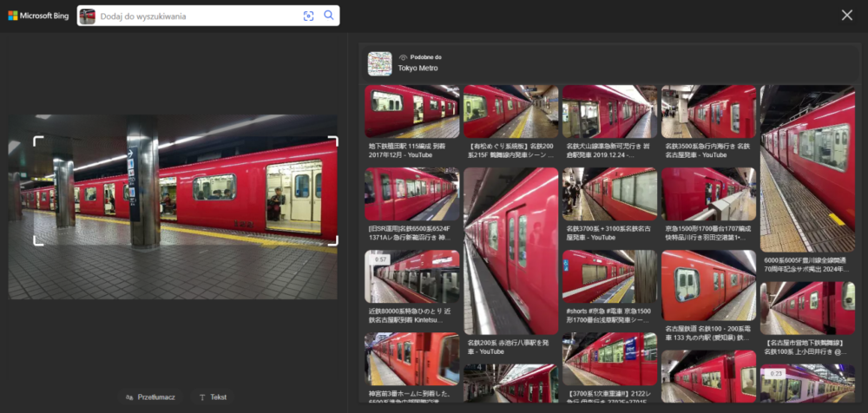Screen dimensions: 868x413
Task: Click the Tokyo Metro map thumbnail
Action: [379, 62]
